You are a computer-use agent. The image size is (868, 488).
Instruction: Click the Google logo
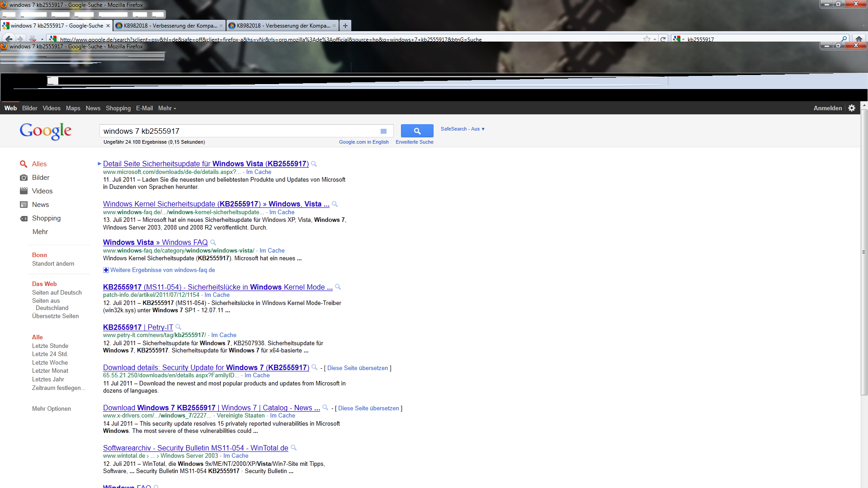46,131
